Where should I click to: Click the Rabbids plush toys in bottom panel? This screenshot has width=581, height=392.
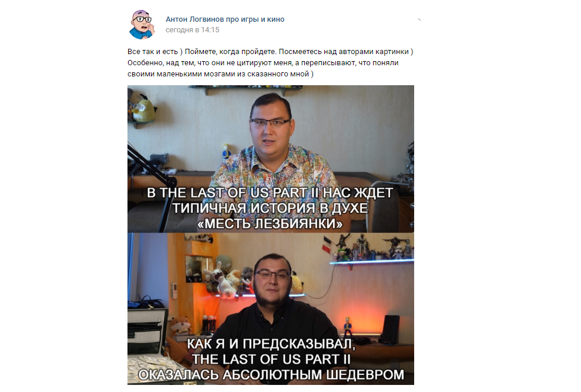pos(223,280)
